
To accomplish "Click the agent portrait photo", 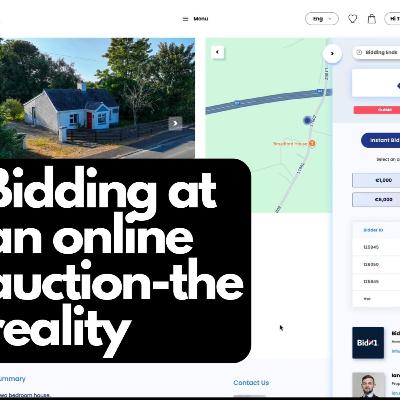I will (x=368, y=385).
